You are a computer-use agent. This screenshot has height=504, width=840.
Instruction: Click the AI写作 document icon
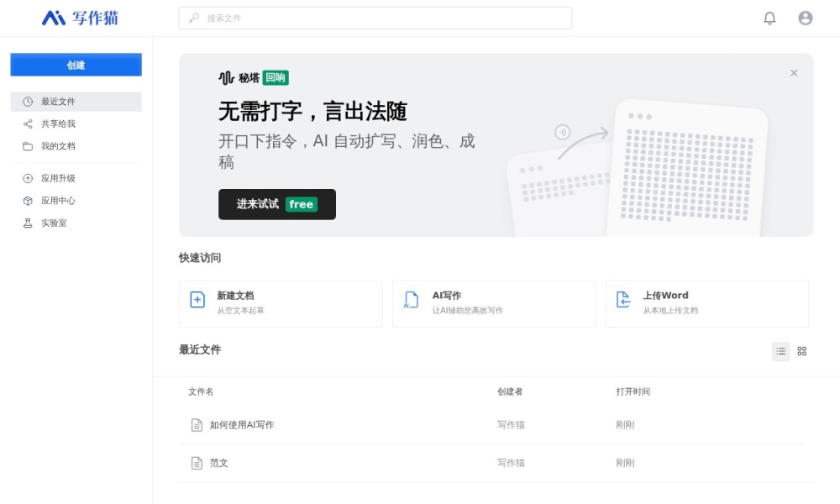point(411,299)
